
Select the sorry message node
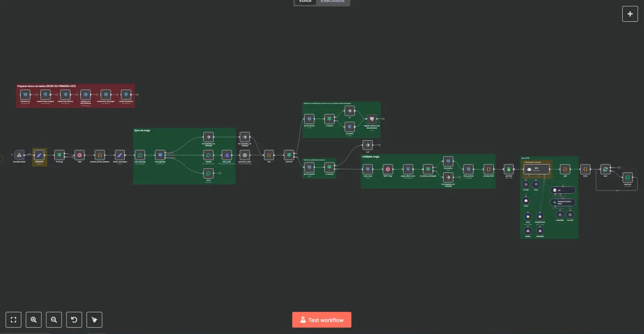pyautogui.click(x=208, y=173)
